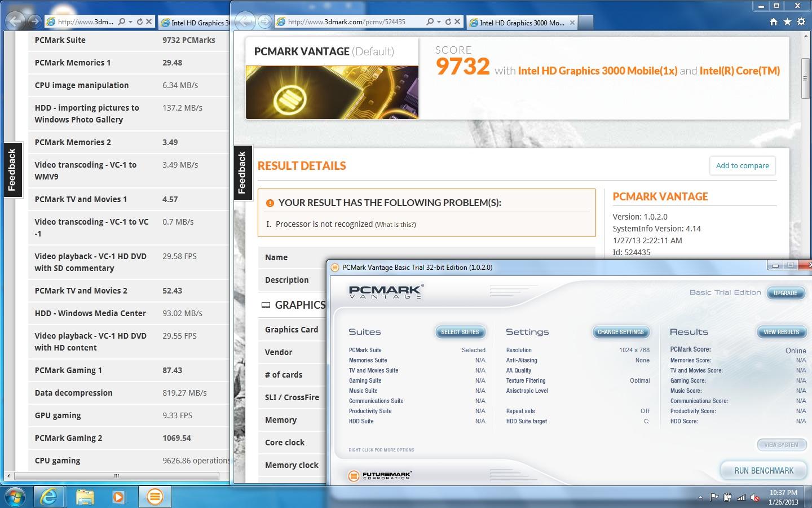Click VIEW RESULTS button
Viewport: 812px width, 508px height.
tap(782, 332)
